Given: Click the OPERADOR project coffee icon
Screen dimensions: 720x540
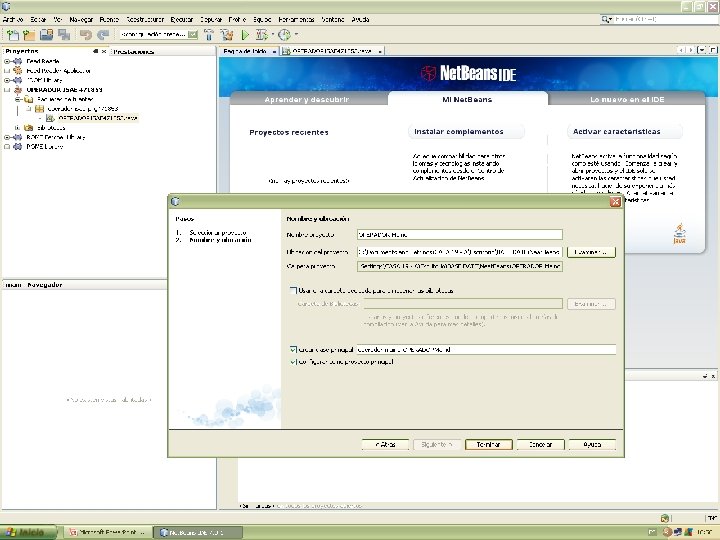Looking at the screenshot, I should pyautogui.click(x=18, y=90).
